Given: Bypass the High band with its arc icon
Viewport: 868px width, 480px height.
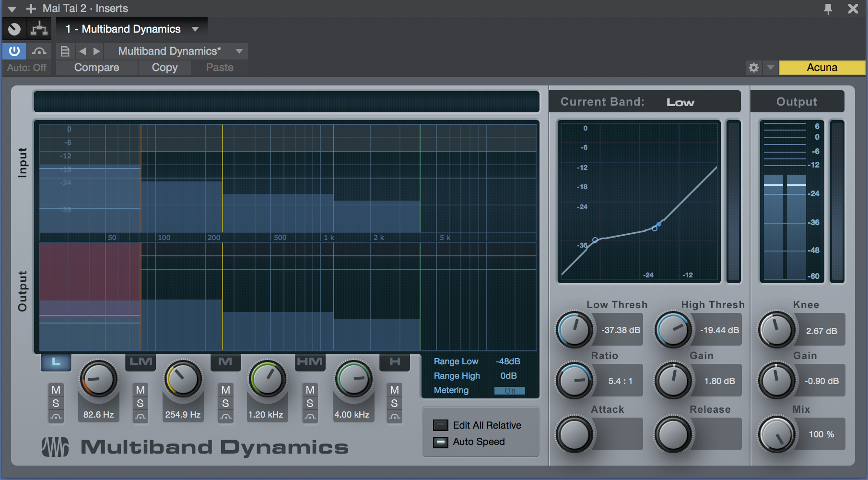Looking at the screenshot, I should point(395,417).
